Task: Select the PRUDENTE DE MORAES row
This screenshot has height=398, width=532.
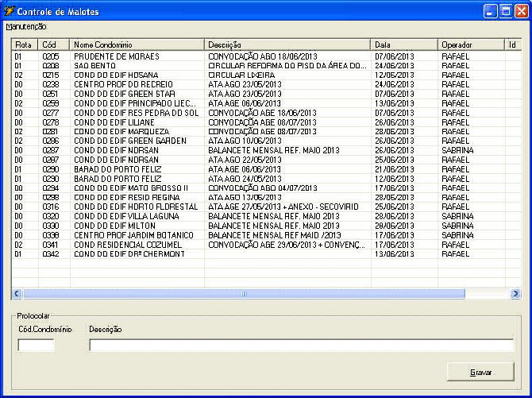Action: point(117,57)
